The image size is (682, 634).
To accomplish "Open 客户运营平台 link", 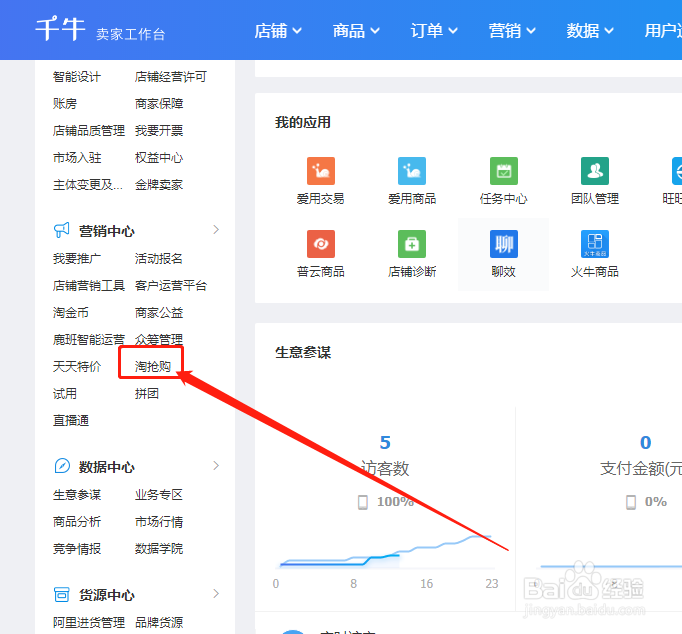I will tap(170, 286).
